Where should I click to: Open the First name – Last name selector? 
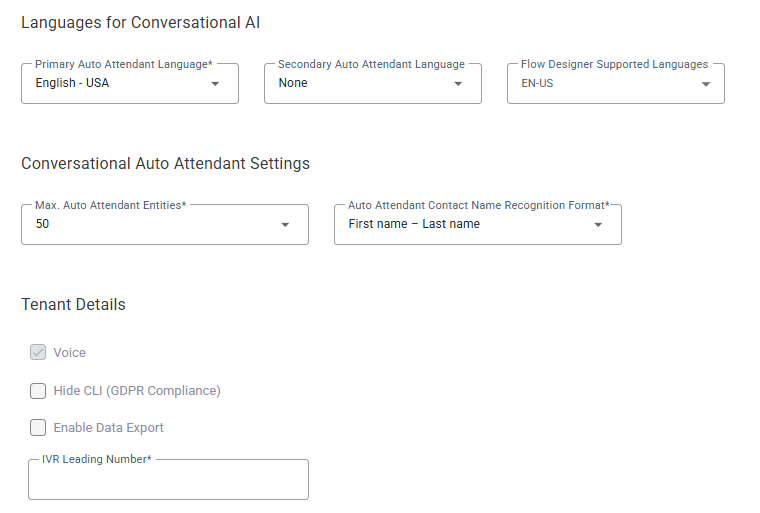(460, 225)
